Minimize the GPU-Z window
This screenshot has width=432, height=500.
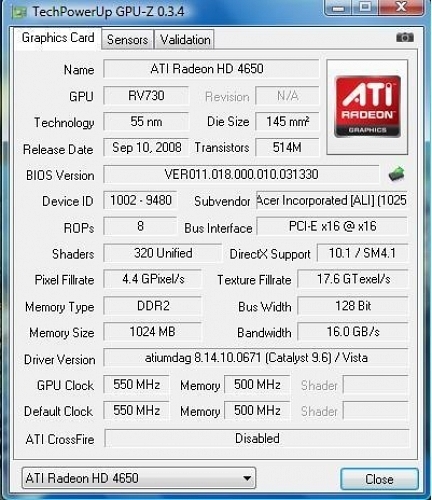coord(339,7)
